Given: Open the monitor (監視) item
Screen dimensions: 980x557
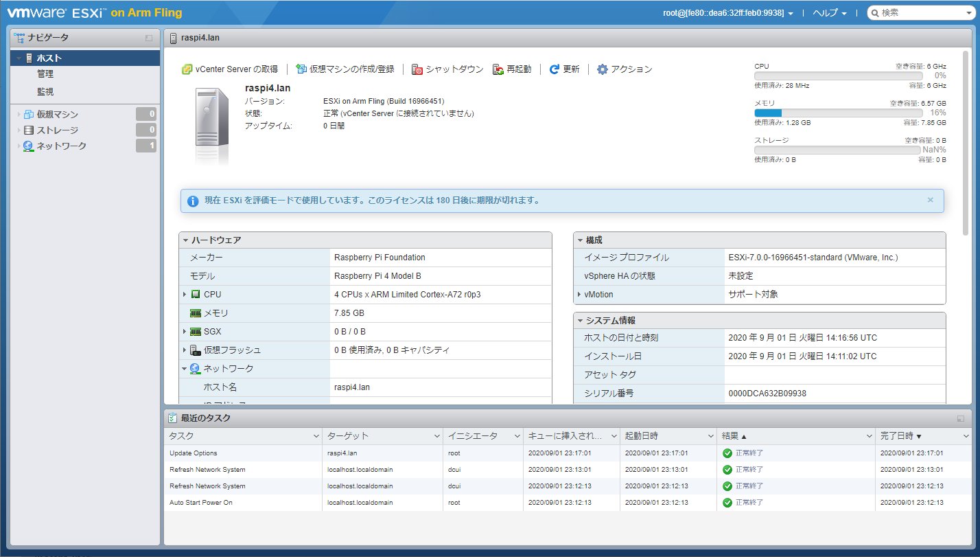Looking at the screenshot, I should (45, 91).
